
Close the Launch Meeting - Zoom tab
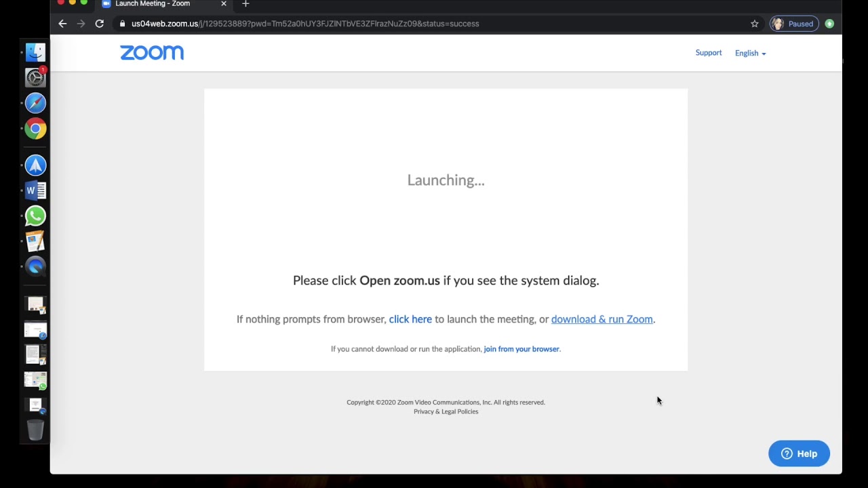[224, 4]
